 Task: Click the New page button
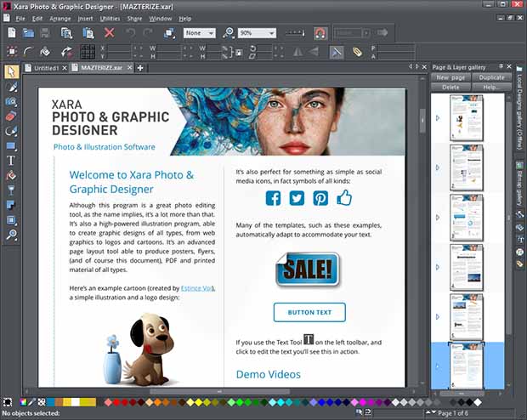click(x=450, y=77)
